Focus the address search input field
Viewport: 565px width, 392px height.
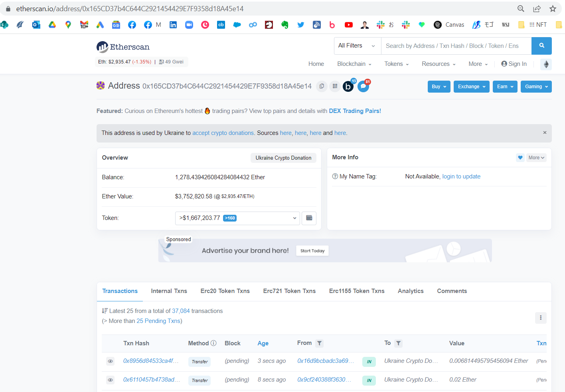tap(456, 46)
